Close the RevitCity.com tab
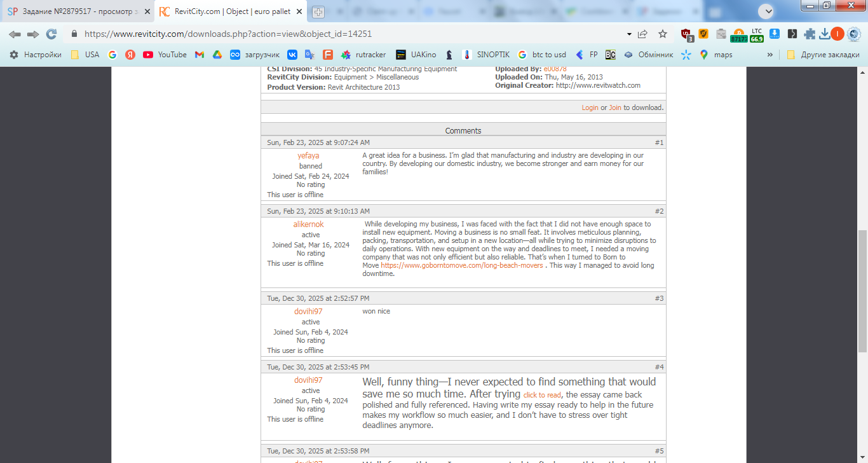This screenshot has width=868, height=463. point(299,11)
